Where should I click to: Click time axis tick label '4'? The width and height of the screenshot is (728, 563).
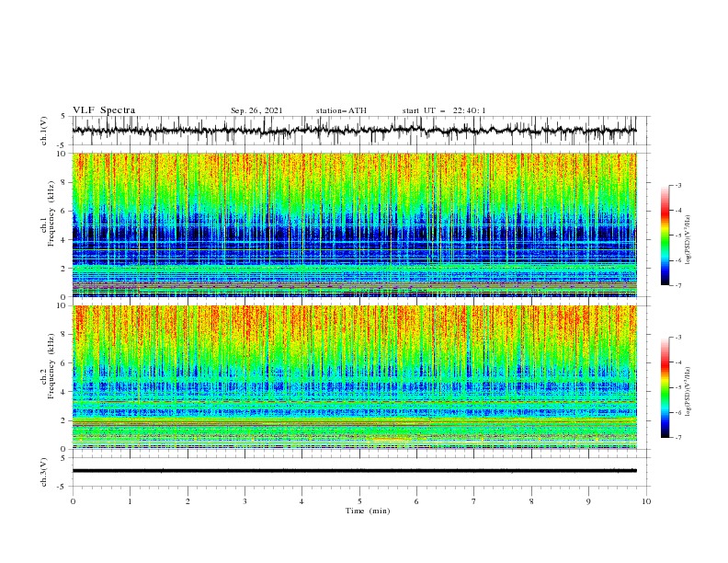pyautogui.click(x=301, y=501)
